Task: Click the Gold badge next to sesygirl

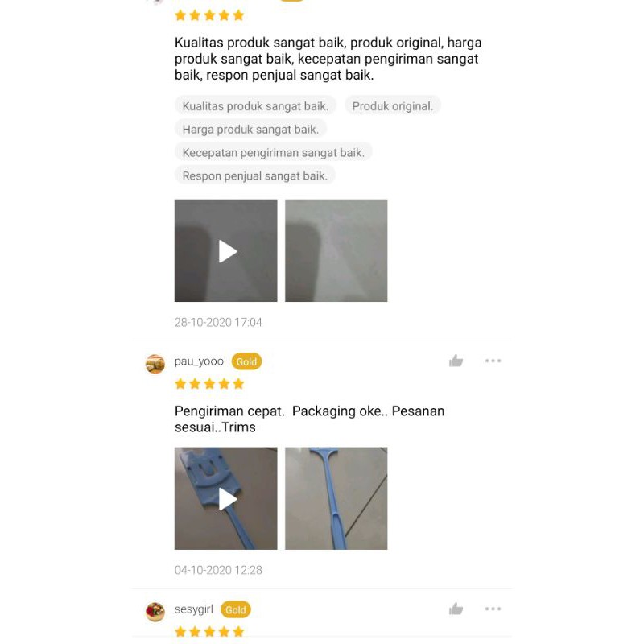Action: pos(235,609)
